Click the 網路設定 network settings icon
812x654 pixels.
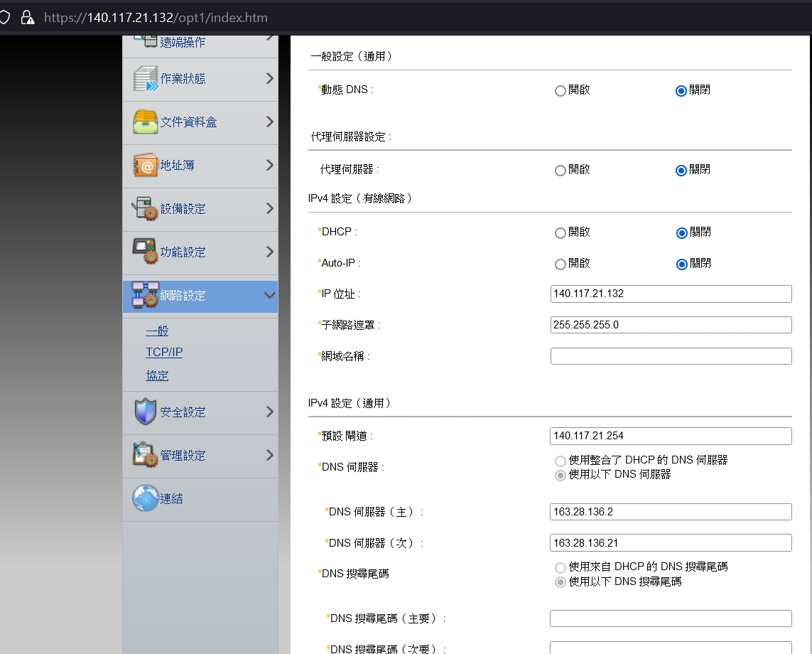(x=146, y=296)
